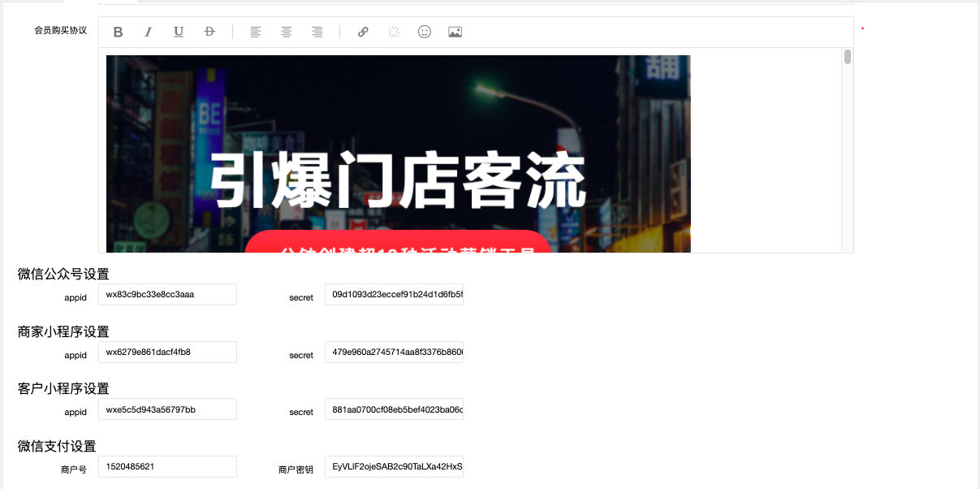Image resolution: width=980 pixels, height=489 pixels.
Task: Toggle underline formatting in editor toolbar
Action: point(179,32)
